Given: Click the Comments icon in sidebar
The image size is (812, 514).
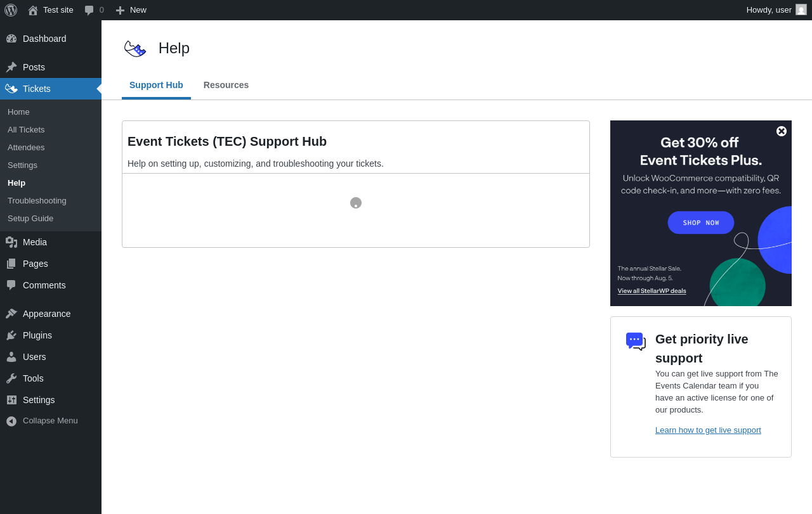Looking at the screenshot, I should point(11,285).
